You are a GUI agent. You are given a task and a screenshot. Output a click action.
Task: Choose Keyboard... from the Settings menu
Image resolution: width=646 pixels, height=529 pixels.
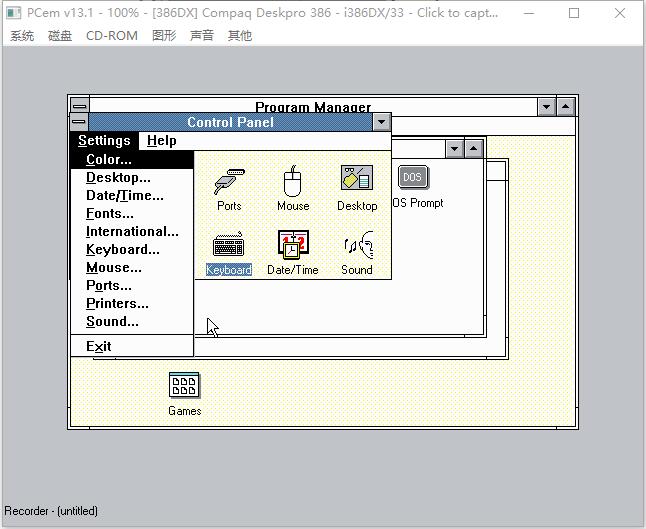click(x=132, y=250)
